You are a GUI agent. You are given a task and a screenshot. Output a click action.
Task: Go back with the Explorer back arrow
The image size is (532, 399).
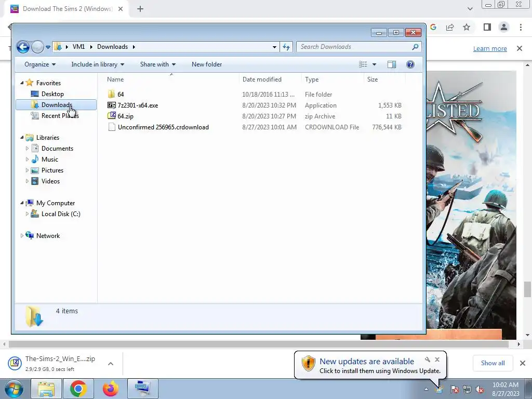click(23, 47)
